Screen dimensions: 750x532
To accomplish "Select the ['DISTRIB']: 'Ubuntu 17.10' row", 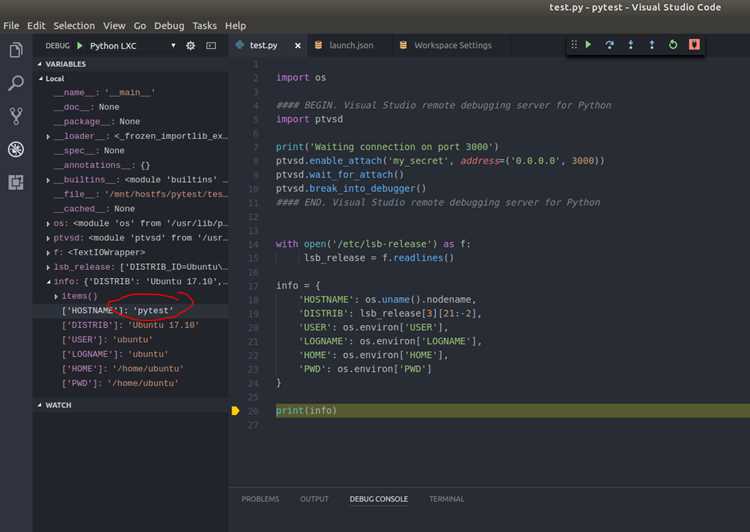I will click(130, 325).
